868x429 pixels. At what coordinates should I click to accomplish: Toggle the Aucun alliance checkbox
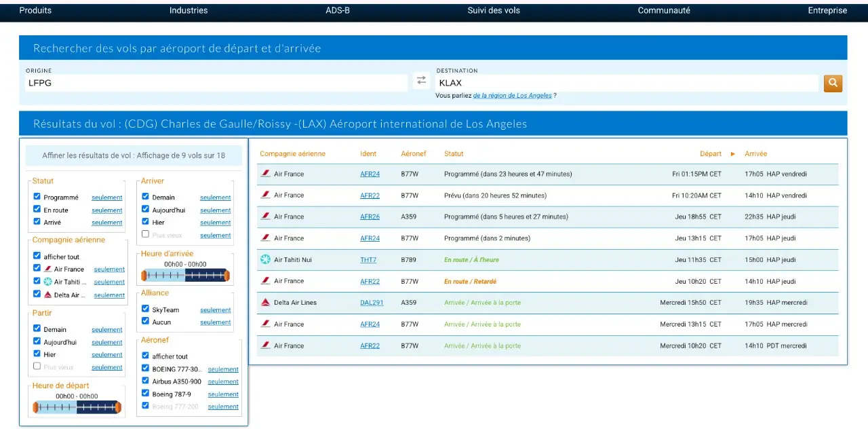click(x=145, y=321)
